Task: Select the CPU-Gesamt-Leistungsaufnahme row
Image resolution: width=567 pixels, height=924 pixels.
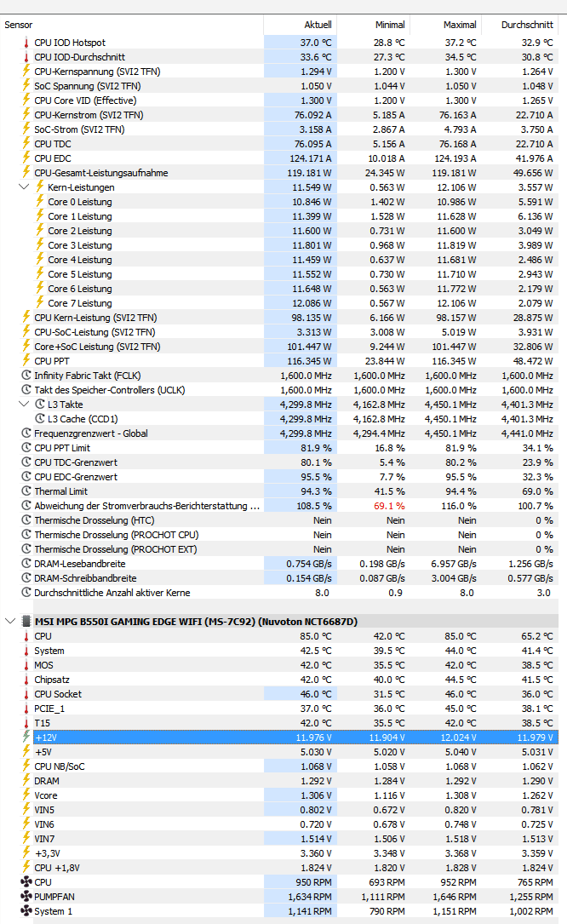Action: [x=279, y=173]
